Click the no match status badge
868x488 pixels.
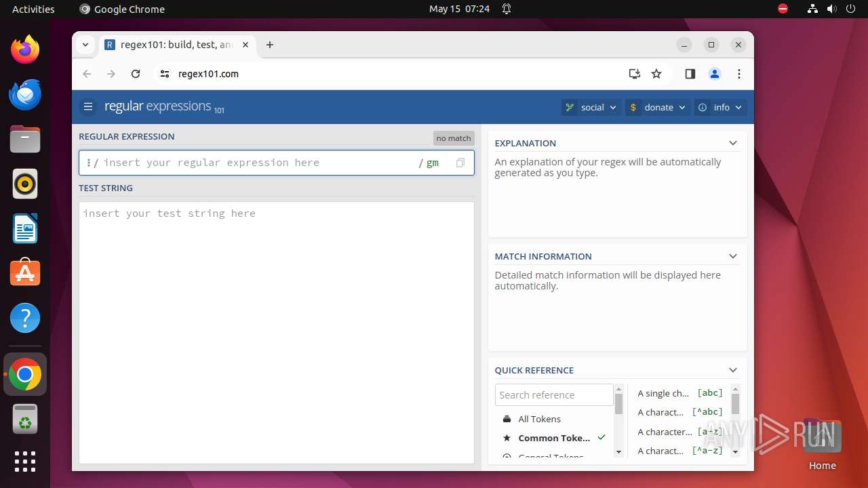454,138
